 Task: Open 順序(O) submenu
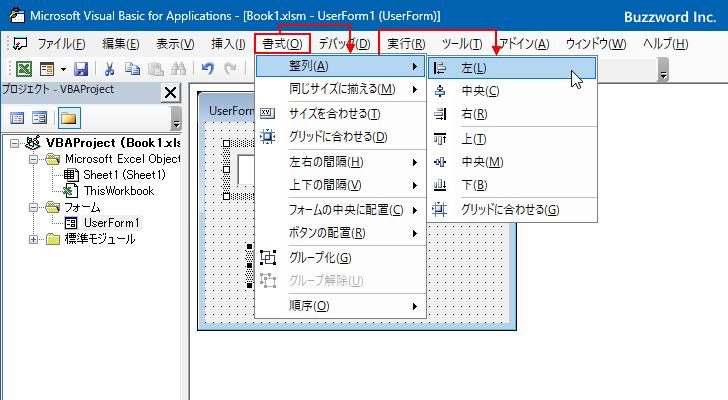(x=340, y=306)
